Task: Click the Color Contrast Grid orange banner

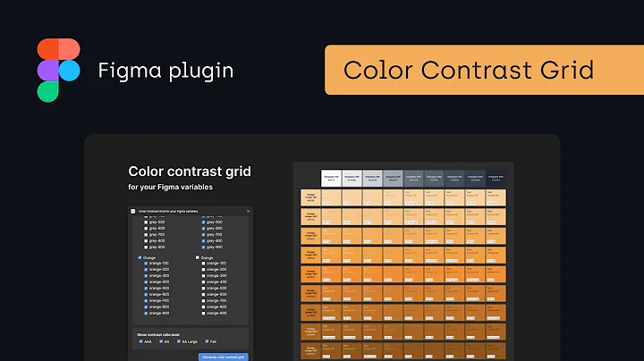Action: pos(484,70)
